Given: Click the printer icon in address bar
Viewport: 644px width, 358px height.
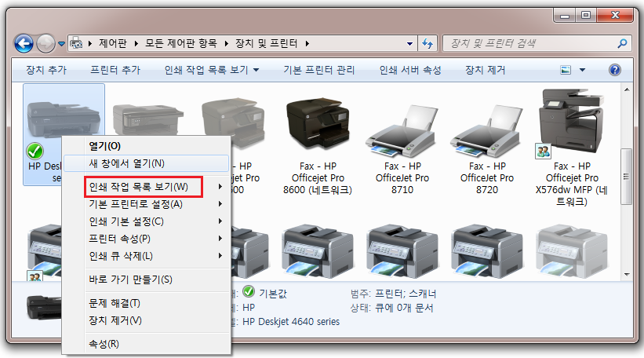Looking at the screenshot, I should tap(76, 42).
